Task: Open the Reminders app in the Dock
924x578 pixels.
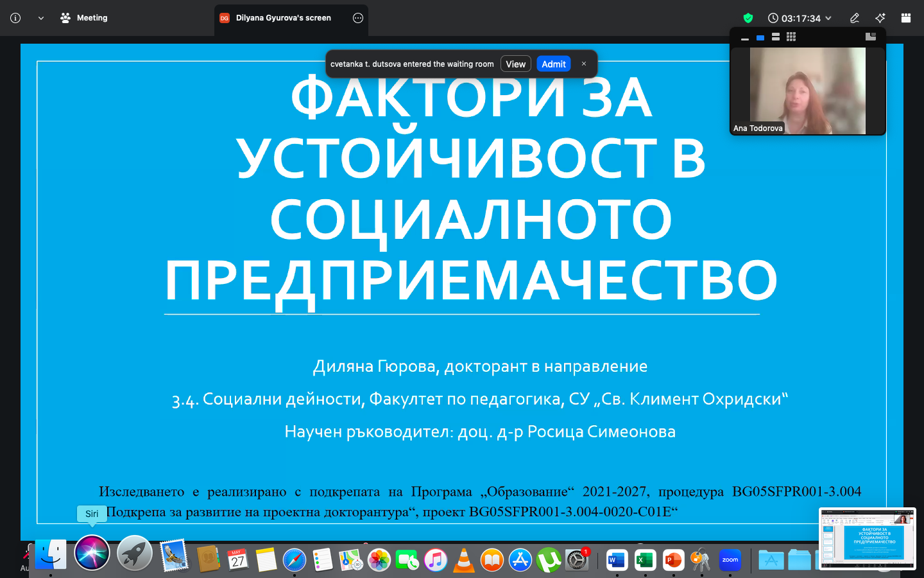Action: [x=323, y=560]
